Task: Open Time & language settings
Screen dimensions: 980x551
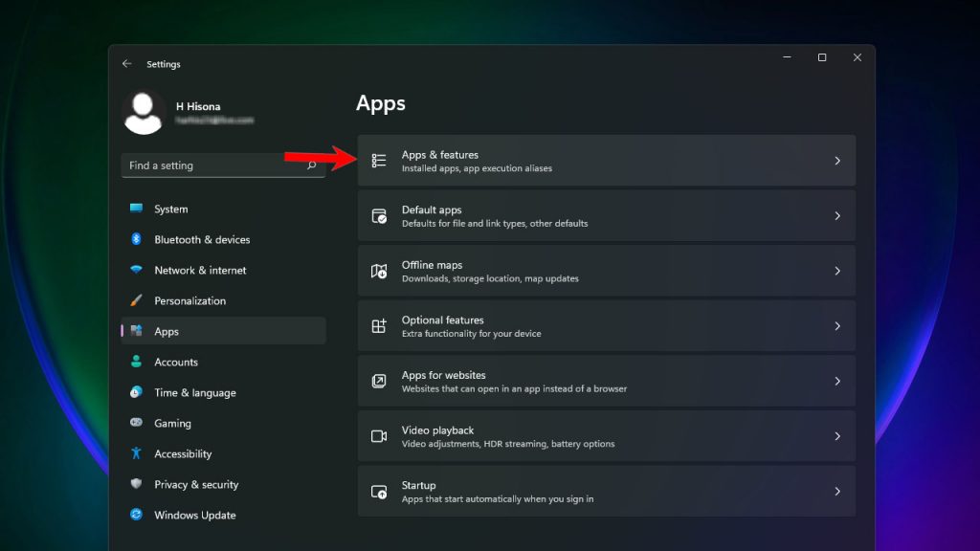Action: pyautogui.click(x=223, y=392)
